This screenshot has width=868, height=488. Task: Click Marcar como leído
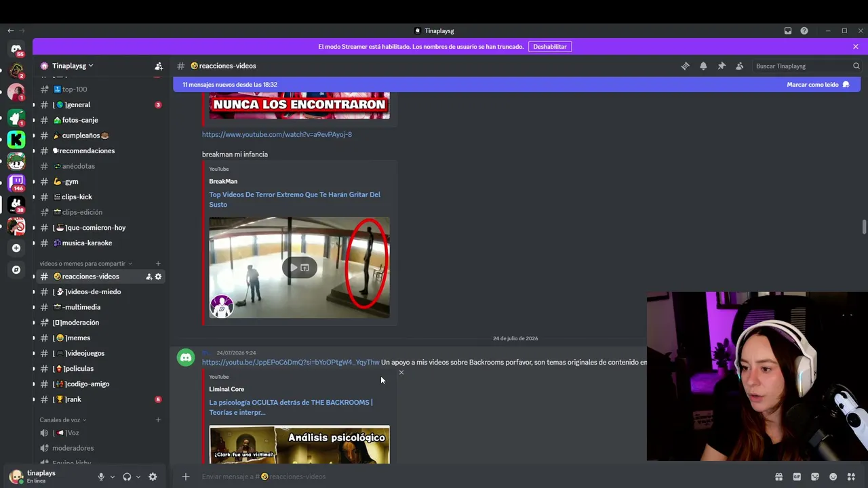818,85
